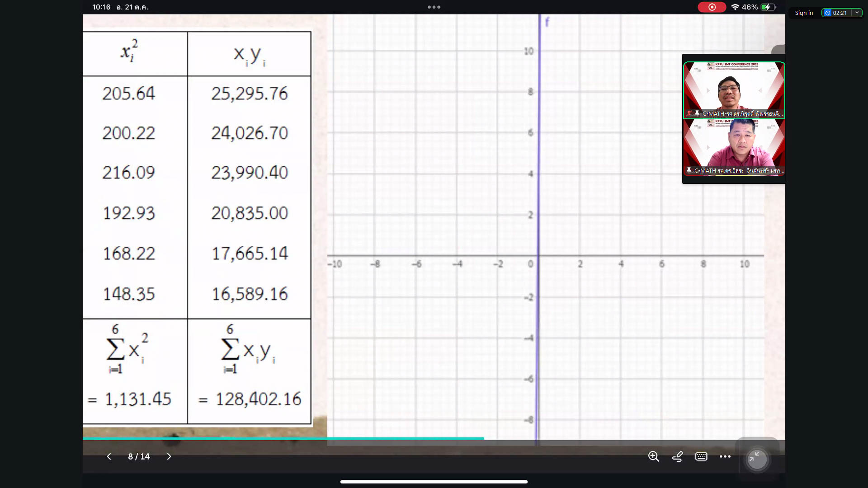
Task: Click the Sign in link
Action: 804,13
